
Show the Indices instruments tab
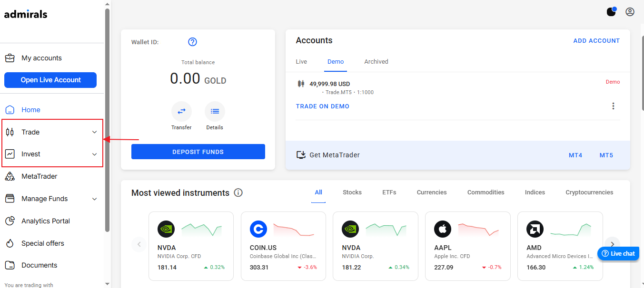click(x=535, y=192)
